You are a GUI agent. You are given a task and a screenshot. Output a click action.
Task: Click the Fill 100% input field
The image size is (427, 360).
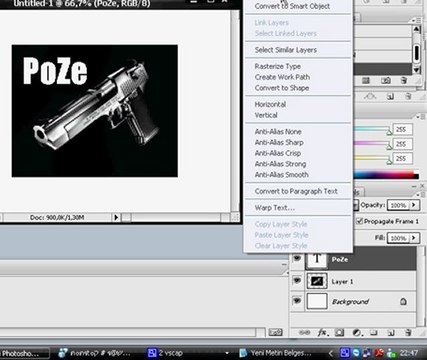[x=399, y=238]
